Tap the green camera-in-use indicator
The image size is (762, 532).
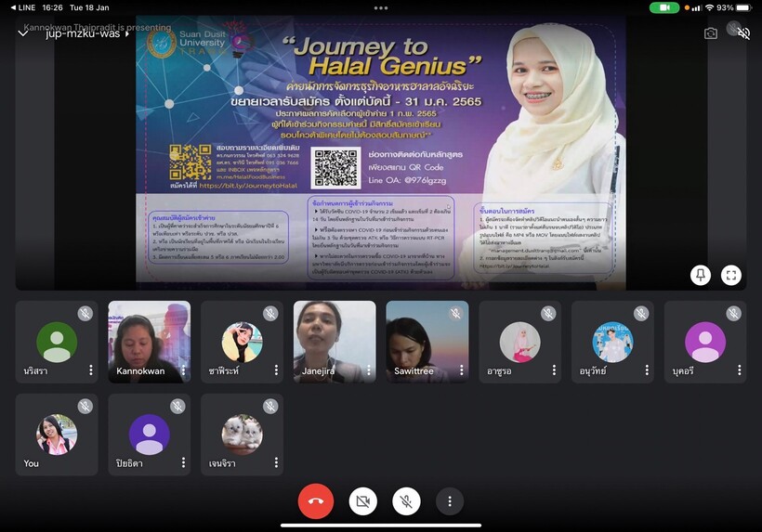tap(664, 7)
